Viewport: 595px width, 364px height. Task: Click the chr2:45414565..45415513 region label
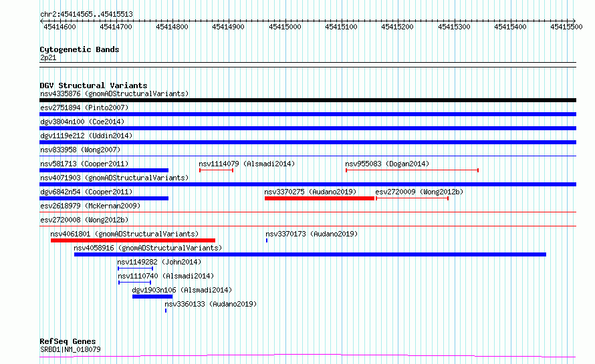click(86, 15)
